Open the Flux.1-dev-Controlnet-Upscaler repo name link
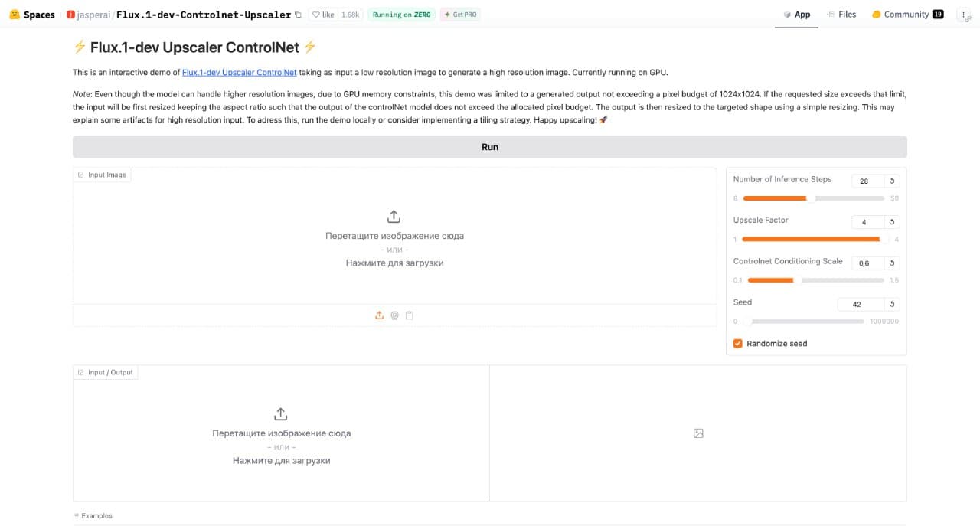The width and height of the screenshot is (980, 526). [x=204, y=15]
